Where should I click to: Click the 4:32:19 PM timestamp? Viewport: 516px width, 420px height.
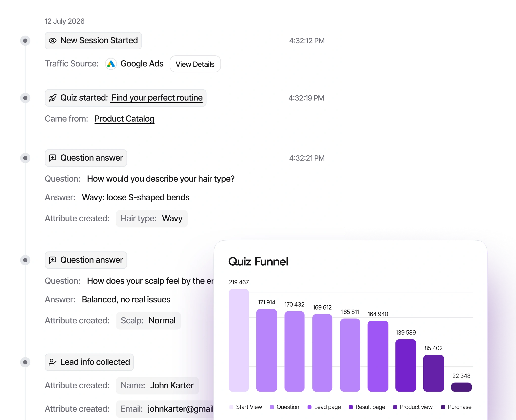(306, 98)
